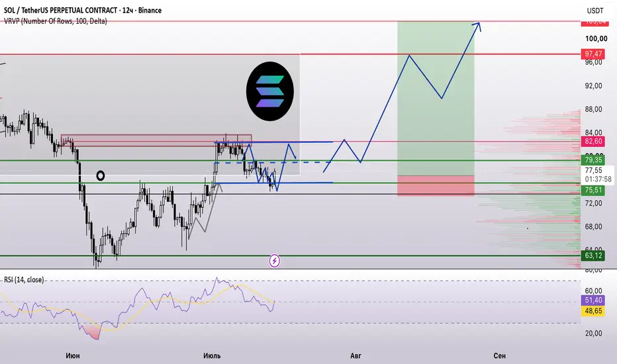Click the Июль label on time axis
The image size is (617, 364).
click(x=212, y=356)
